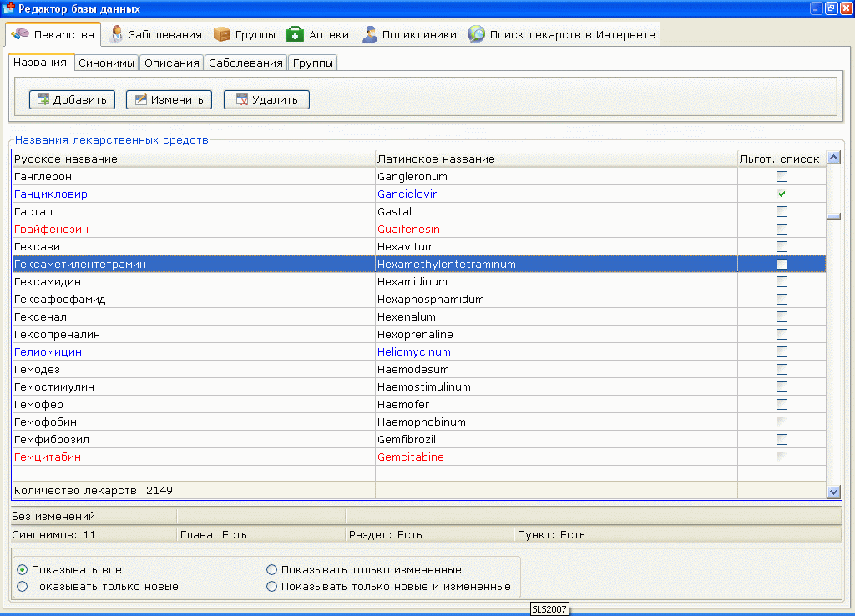855x616 pixels.
Task: Open the Синонимы sub-tab
Action: click(106, 63)
